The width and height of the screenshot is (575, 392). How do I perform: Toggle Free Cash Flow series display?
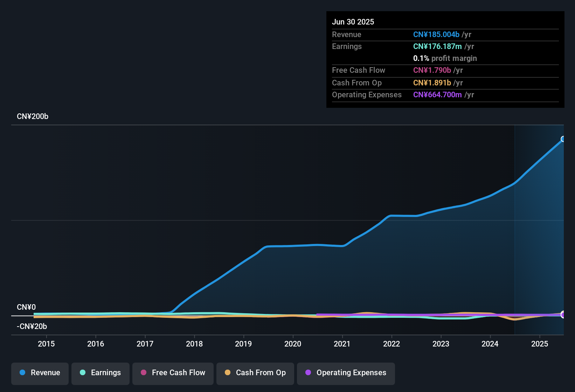tap(173, 373)
